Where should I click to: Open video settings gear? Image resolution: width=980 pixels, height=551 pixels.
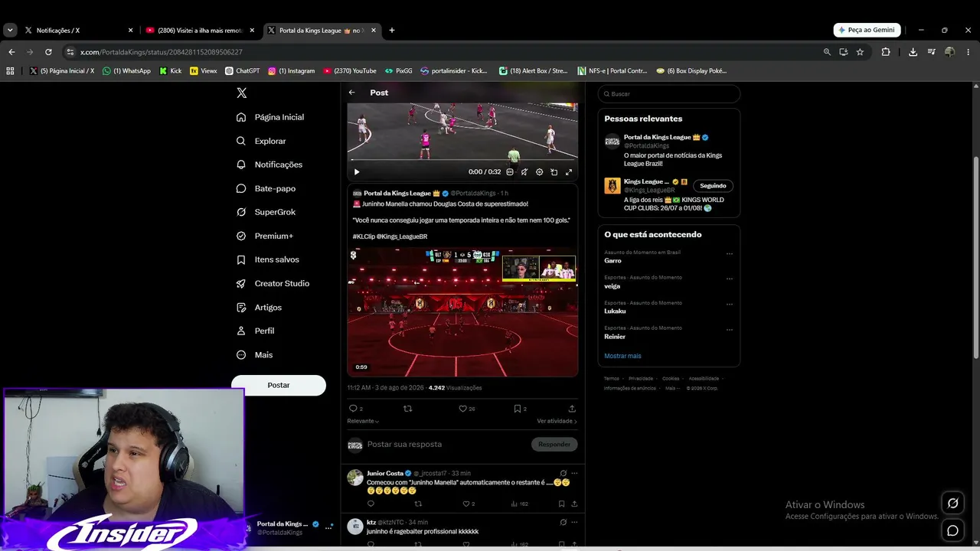(540, 172)
